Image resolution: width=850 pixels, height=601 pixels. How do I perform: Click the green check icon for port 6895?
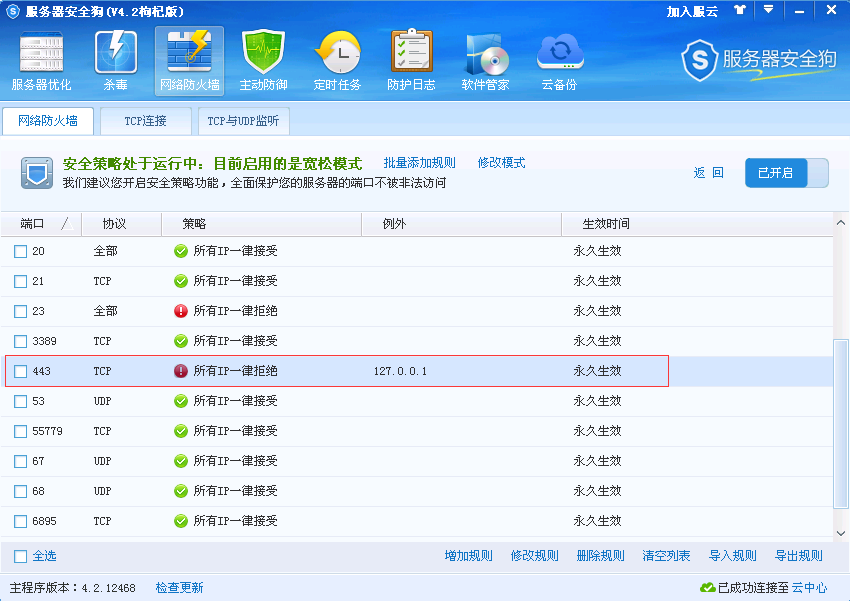[x=181, y=521]
